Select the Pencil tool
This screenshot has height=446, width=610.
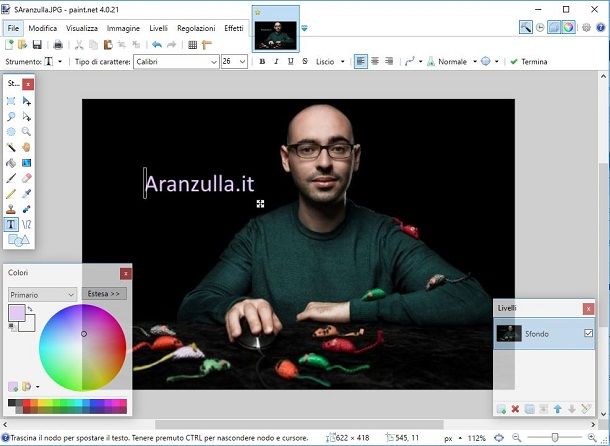(x=11, y=193)
